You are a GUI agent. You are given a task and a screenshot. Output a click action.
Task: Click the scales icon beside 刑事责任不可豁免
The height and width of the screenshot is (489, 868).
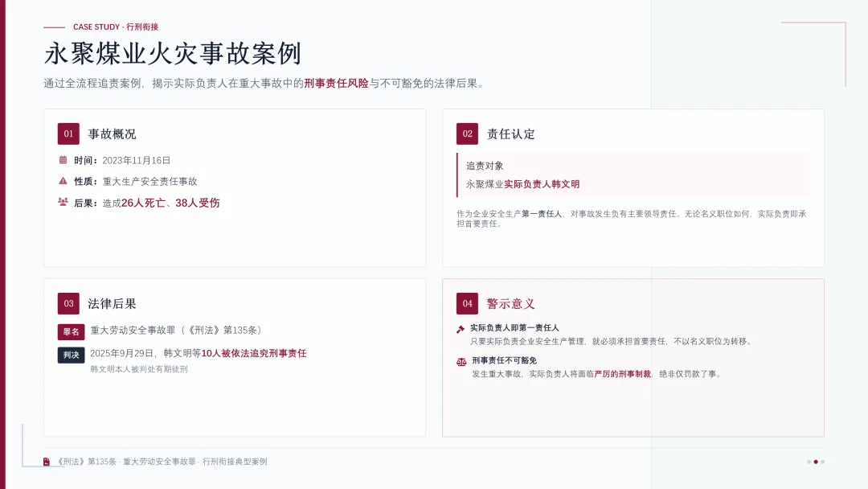point(461,362)
